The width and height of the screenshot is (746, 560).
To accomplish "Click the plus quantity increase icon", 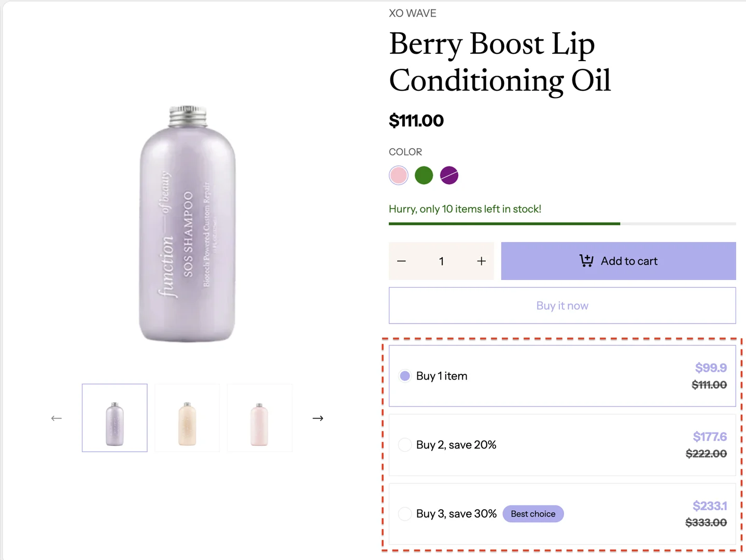I will 482,261.
